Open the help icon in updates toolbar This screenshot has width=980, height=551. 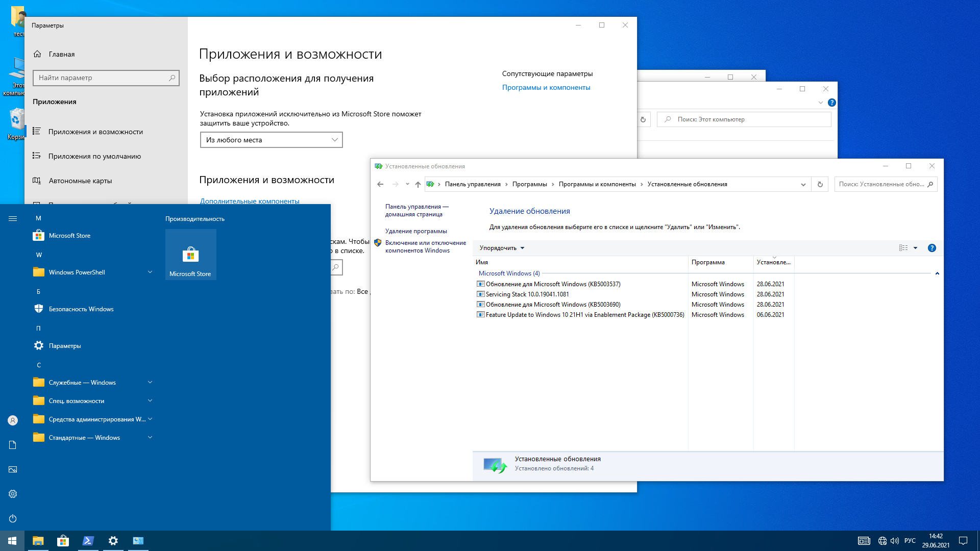coord(932,248)
